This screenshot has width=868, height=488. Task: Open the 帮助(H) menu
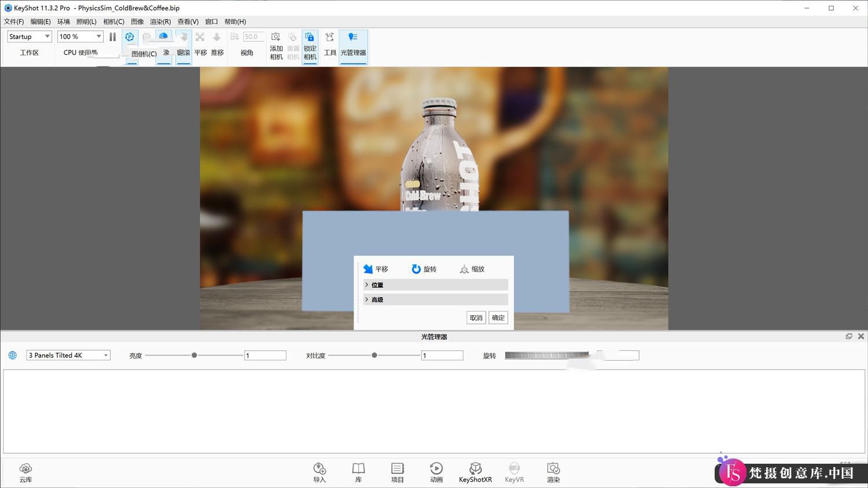pos(235,21)
